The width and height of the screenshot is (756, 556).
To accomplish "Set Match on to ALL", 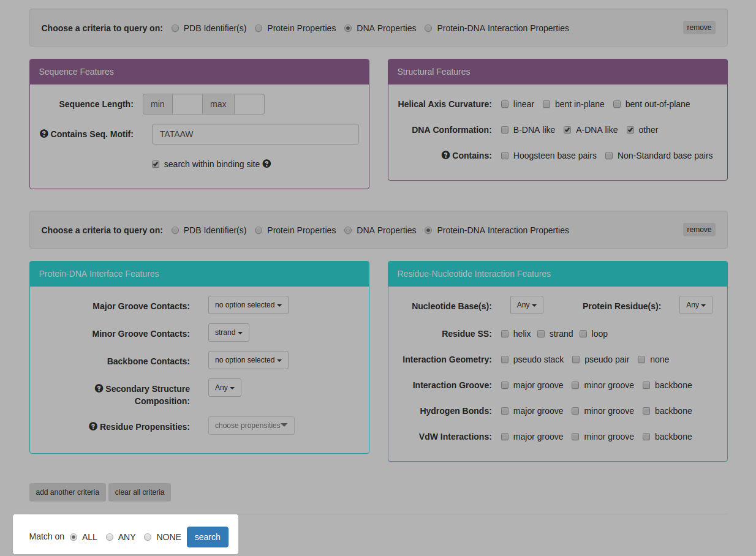I will tap(74, 537).
